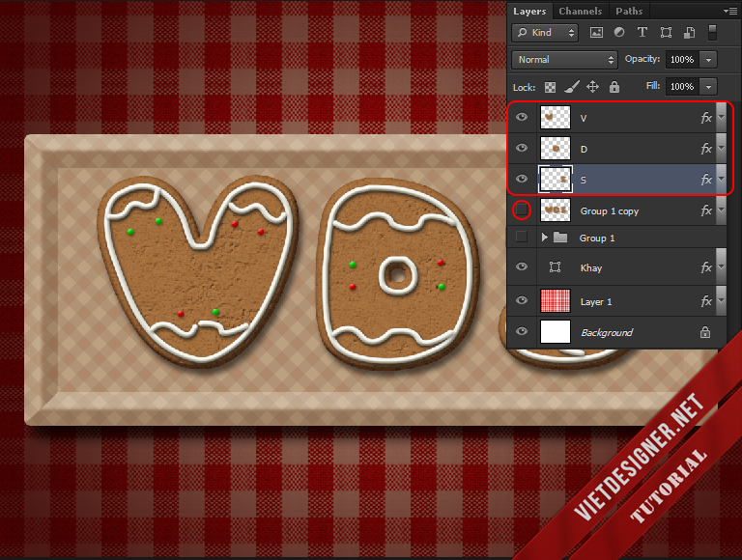Viewport: 742px width, 560px height.
Task: Click the Opacity label
Action: pyautogui.click(x=642, y=59)
